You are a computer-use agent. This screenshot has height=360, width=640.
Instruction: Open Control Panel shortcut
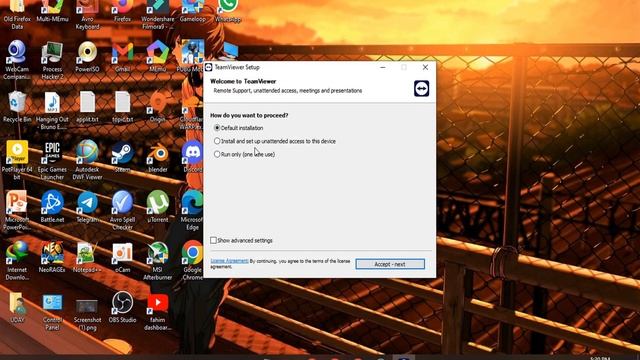click(x=52, y=311)
